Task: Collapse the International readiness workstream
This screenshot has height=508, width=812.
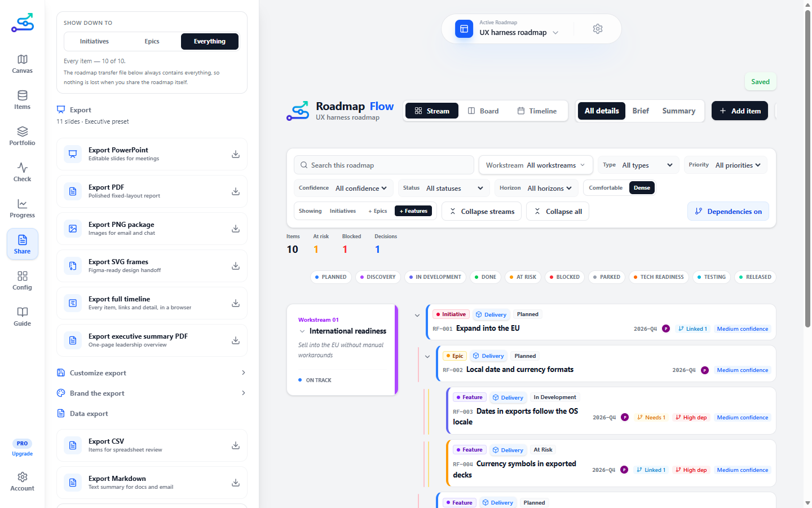Action: [302, 331]
